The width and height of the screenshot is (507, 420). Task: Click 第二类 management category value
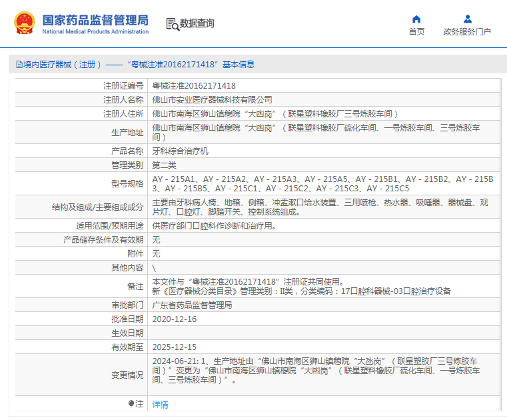coord(165,165)
